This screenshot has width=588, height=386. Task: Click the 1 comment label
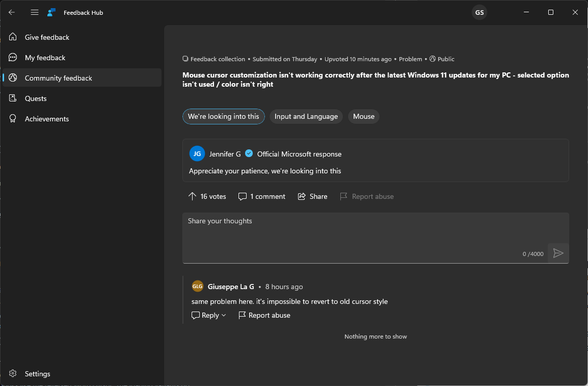click(268, 196)
